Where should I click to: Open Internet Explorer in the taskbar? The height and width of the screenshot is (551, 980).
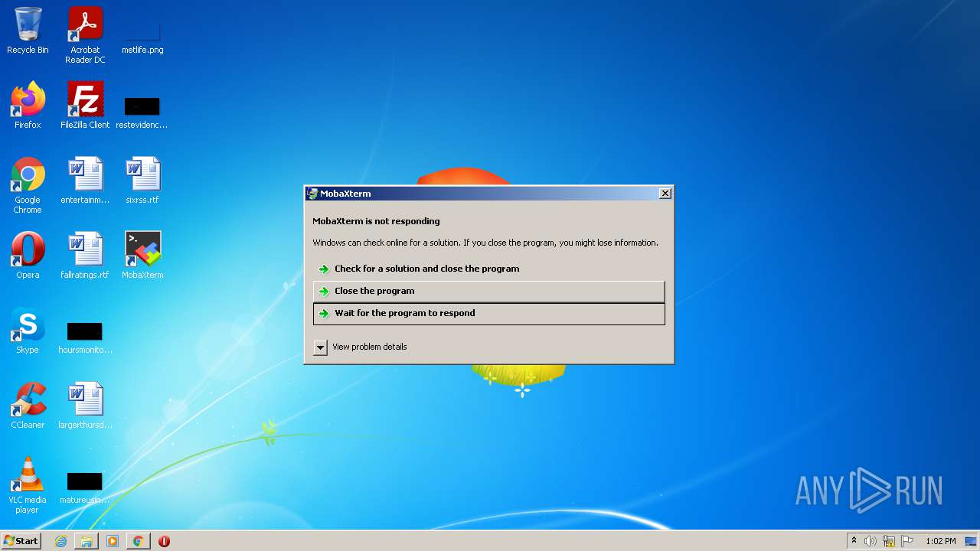(60, 541)
